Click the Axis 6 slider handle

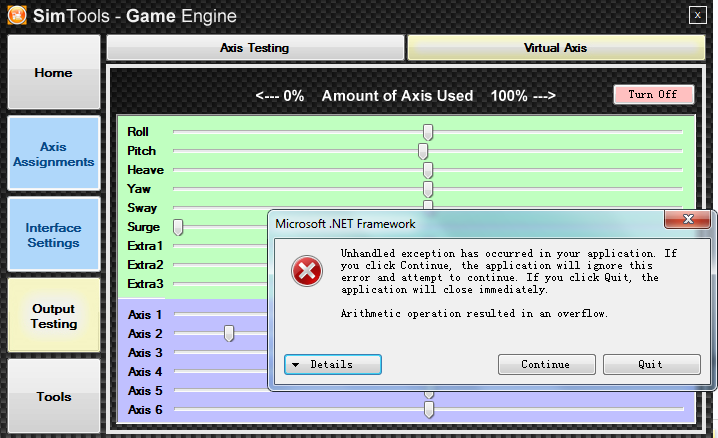429,410
